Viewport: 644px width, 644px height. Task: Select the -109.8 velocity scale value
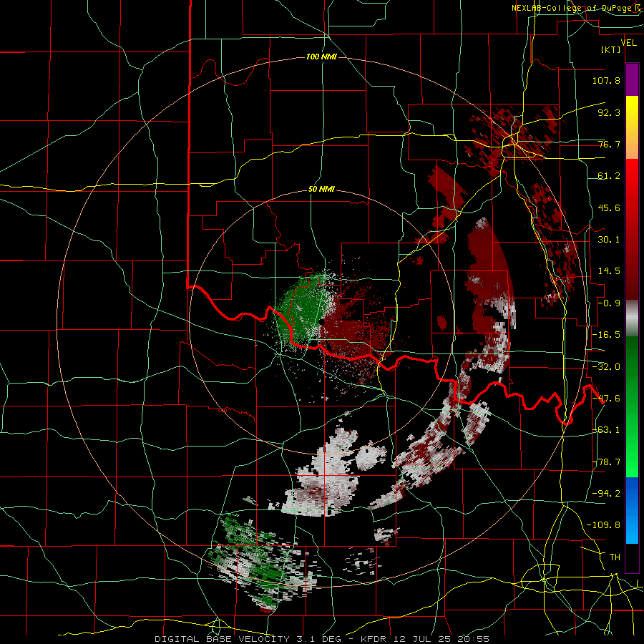(x=603, y=525)
